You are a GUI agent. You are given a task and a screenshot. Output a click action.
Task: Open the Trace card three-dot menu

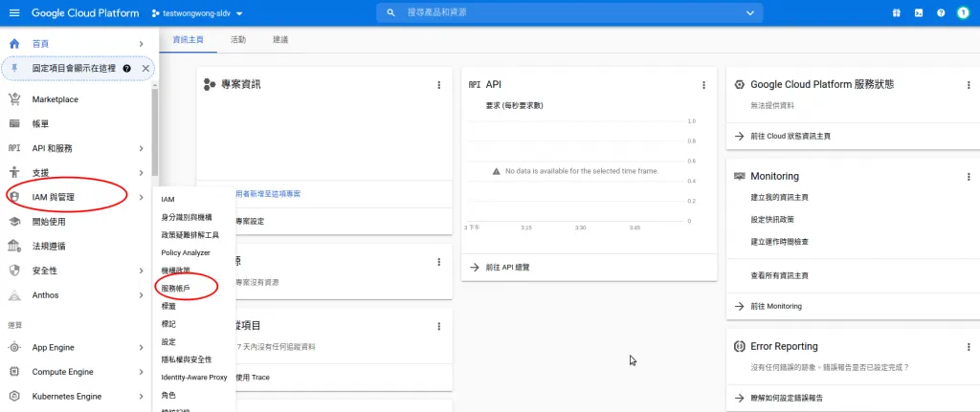click(438, 326)
